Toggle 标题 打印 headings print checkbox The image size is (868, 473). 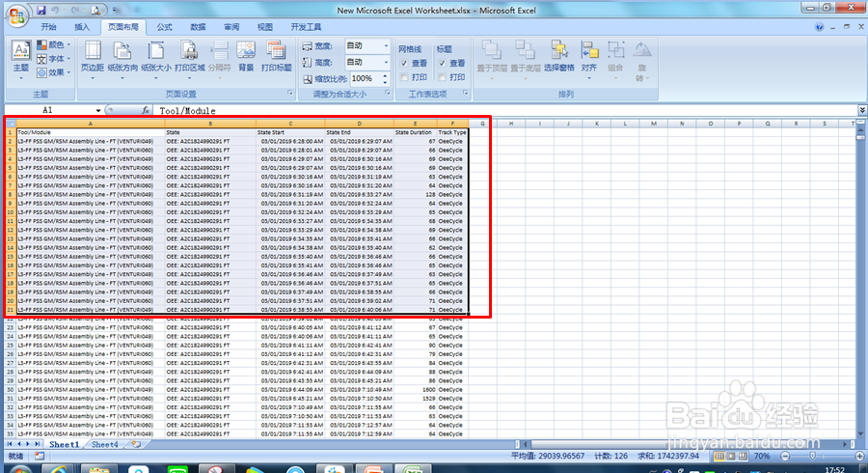pyautogui.click(x=442, y=77)
